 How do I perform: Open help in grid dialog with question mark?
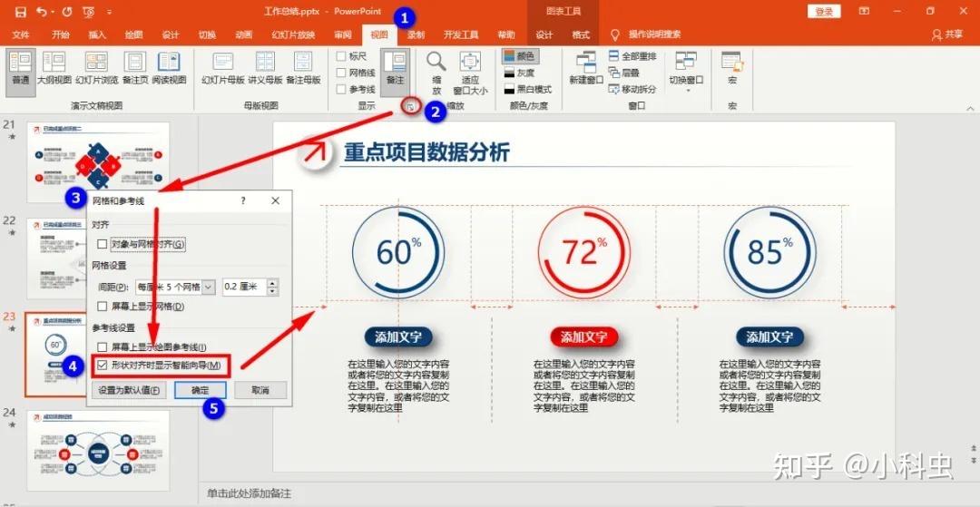[243, 200]
